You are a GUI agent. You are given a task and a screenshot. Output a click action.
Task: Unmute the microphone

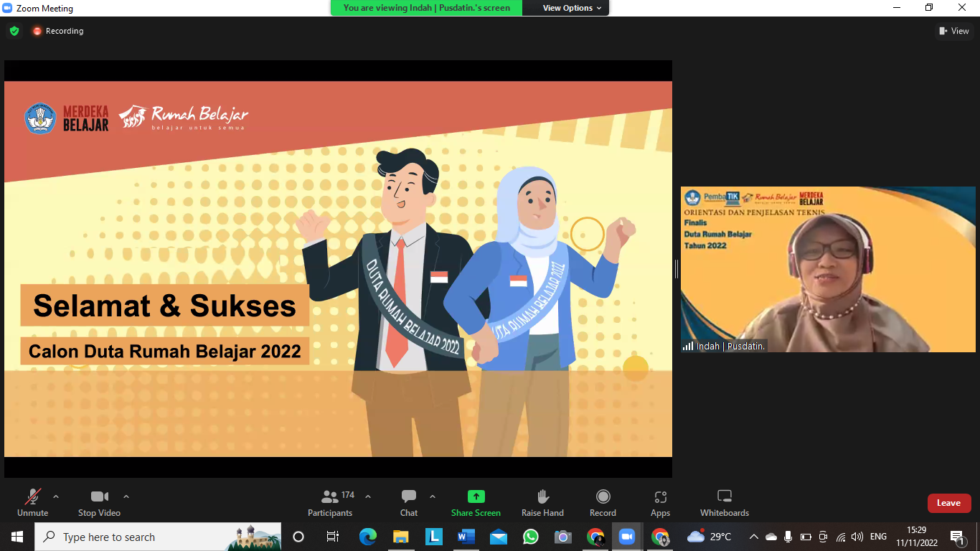click(x=32, y=503)
